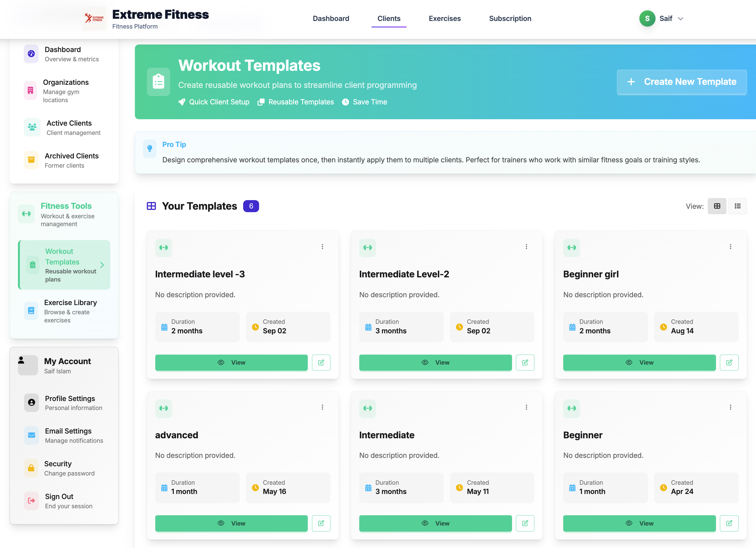Click the Sign Out icon in sidebar
Image resolution: width=756 pixels, height=548 pixels.
[x=31, y=500]
